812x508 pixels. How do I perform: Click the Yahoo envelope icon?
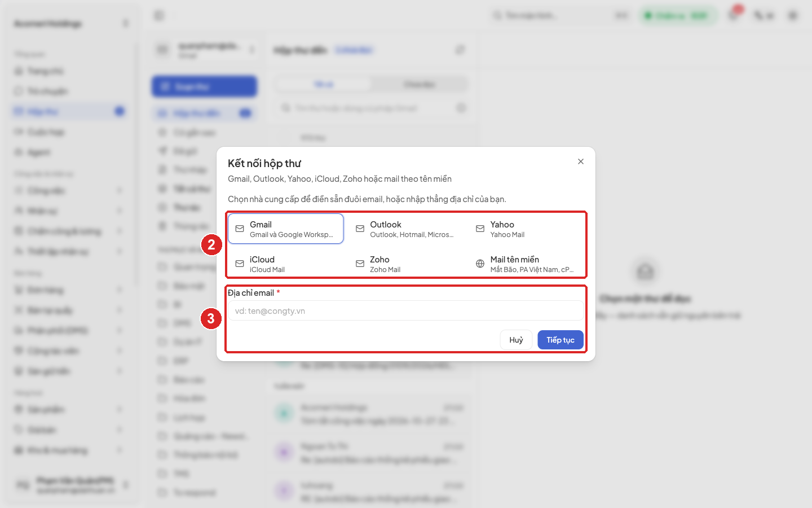coord(480,229)
